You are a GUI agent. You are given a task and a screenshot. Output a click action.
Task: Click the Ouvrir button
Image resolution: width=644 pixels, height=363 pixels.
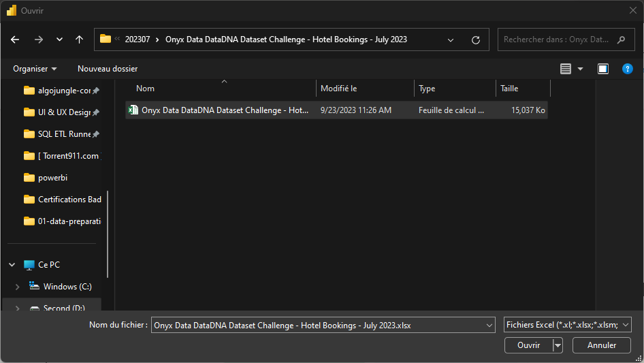[528, 345]
